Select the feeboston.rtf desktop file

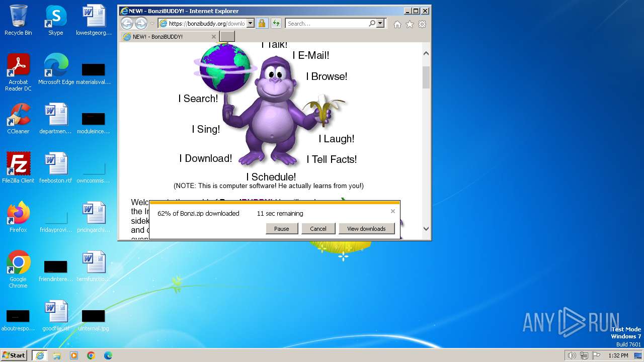click(x=56, y=168)
